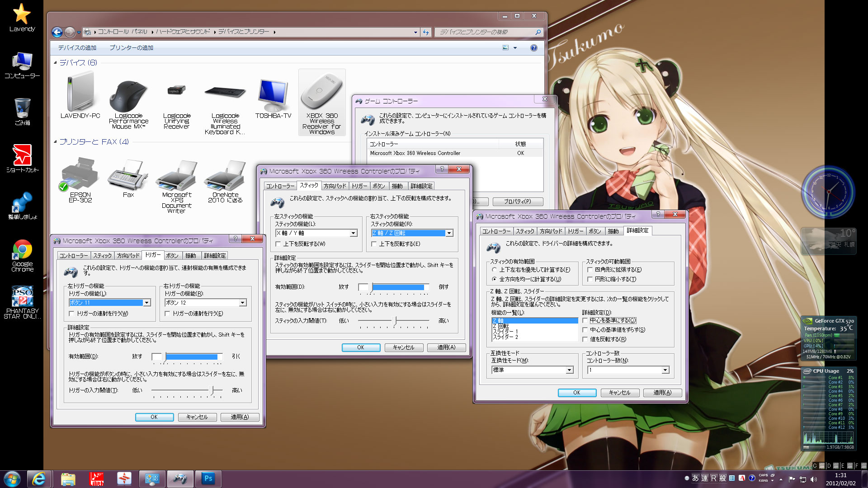Screen dimensions: 868x488
Task: Open Windows Explorer folder on taskbar
Action: click(68, 479)
